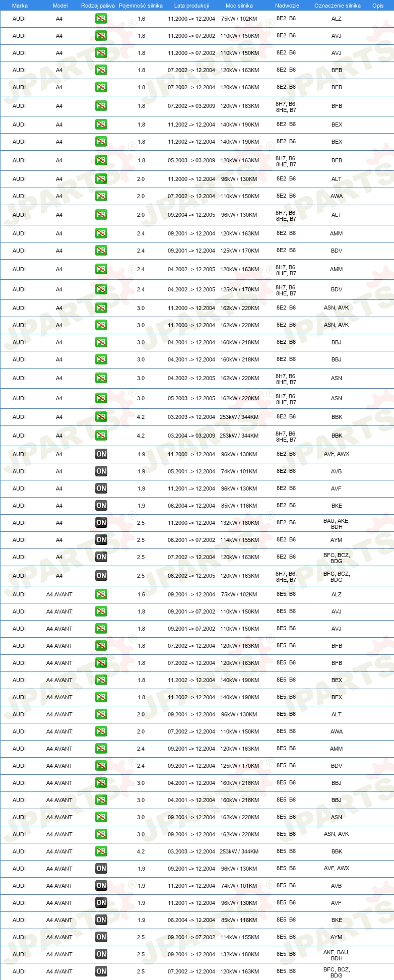Select the diesel ON icon in the A4 BFC 08.2002 row
Screen dimensions: 394x980
pos(101,576)
